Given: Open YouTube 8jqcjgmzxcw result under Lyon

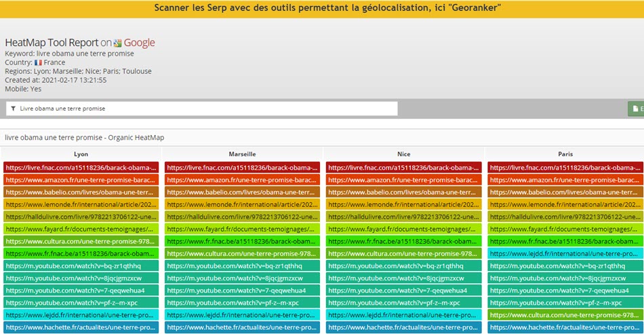Looking at the screenshot, I should pyautogui.click(x=81, y=278).
